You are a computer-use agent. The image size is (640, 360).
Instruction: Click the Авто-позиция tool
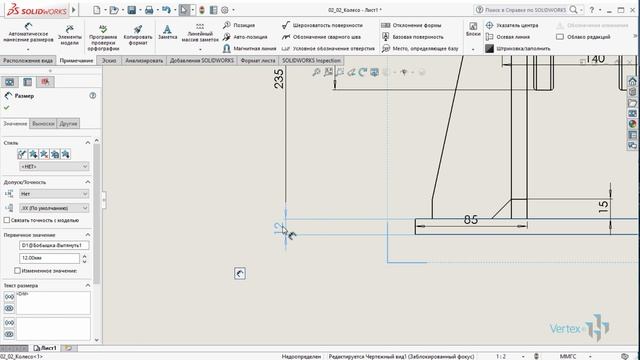pos(245,37)
